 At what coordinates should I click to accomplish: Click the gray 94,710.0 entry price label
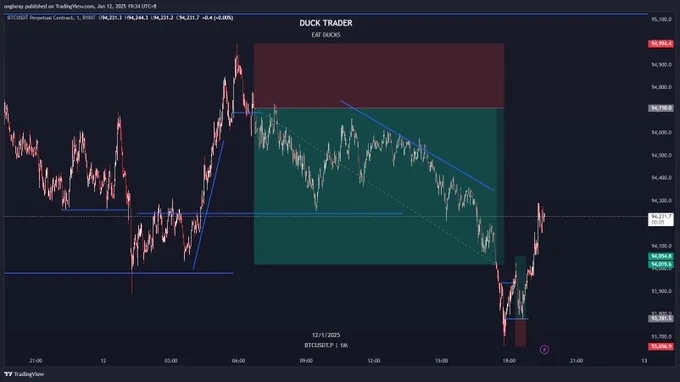660,108
